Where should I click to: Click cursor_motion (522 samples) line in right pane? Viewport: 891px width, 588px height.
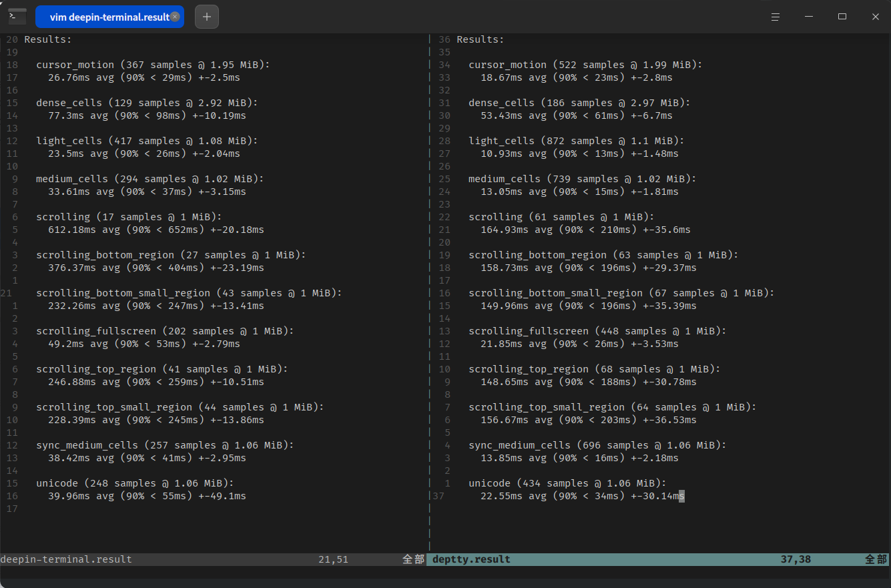coord(585,65)
